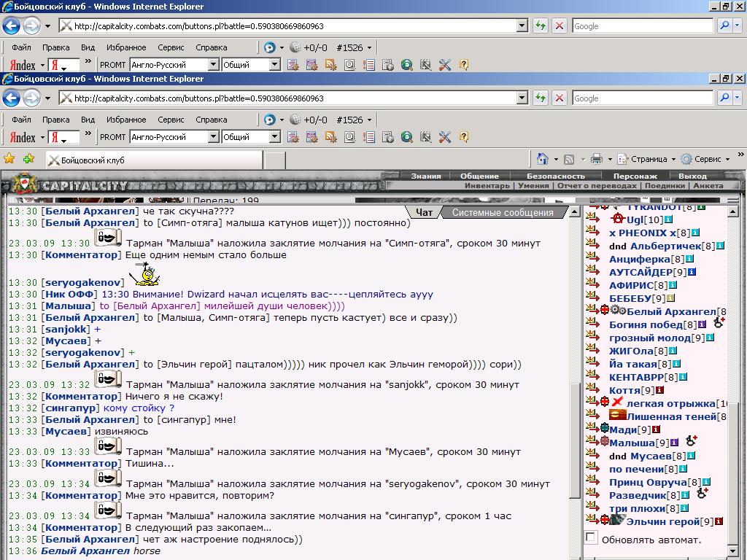Open info icon next to Коття
The height and width of the screenshot is (560, 747).
point(659,391)
